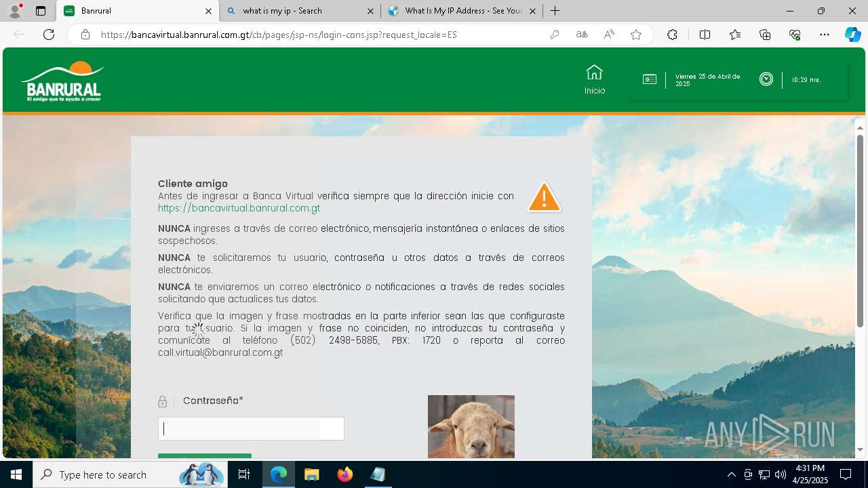
Task: Click the call.virtual@banrural.com.gt email text
Action: [x=220, y=352]
